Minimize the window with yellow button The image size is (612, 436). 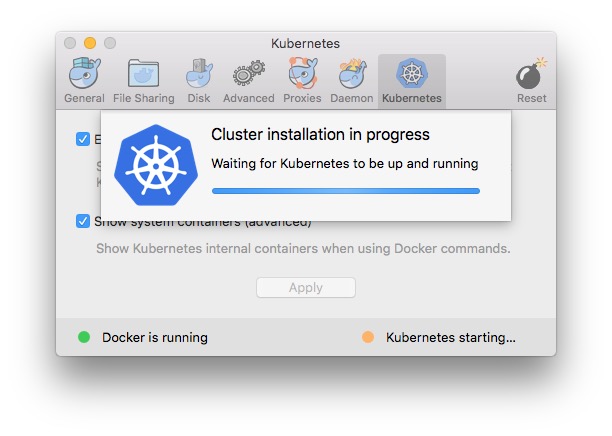90,43
